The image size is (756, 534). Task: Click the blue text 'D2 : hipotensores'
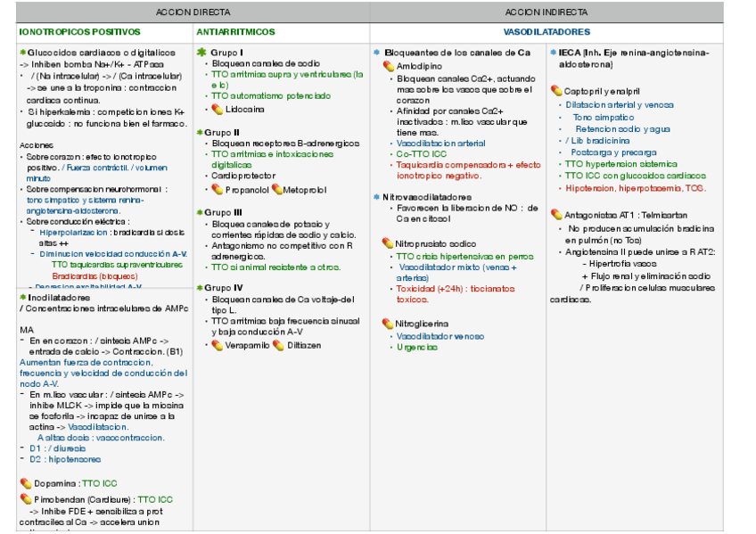(x=65, y=459)
